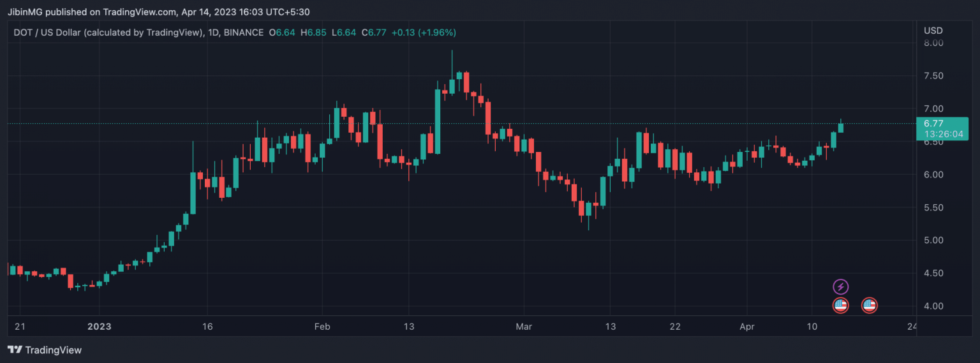Screen dimensions: 980x363
Task: Open the purple lightning bolt event marker
Action: point(841,287)
